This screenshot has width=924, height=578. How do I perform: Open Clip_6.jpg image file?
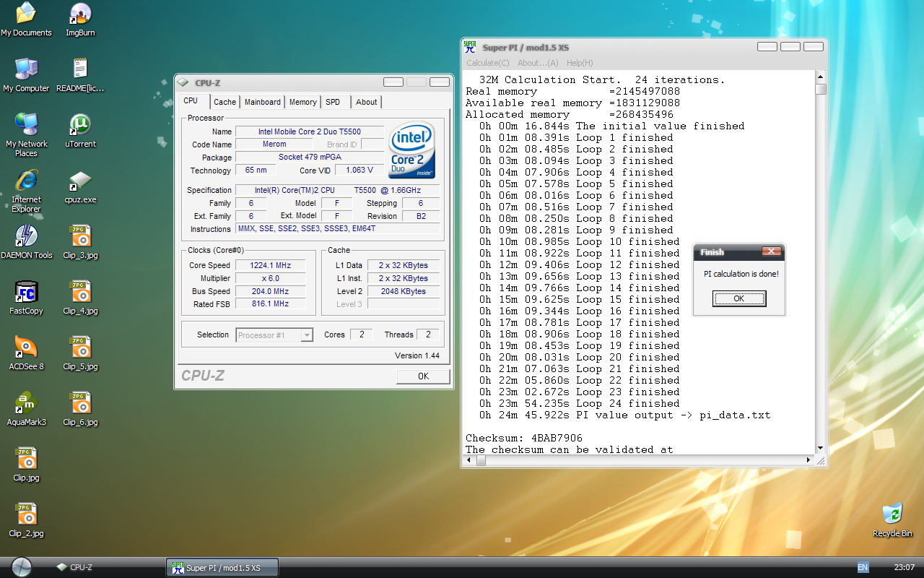click(x=80, y=409)
